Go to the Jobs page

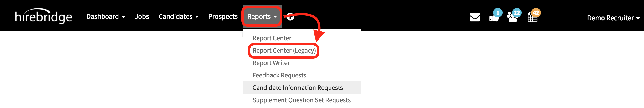(x=142, y=16)
